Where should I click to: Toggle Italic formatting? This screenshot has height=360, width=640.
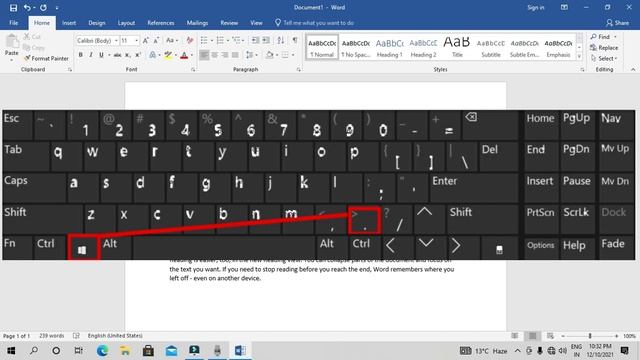click(91, 55)
